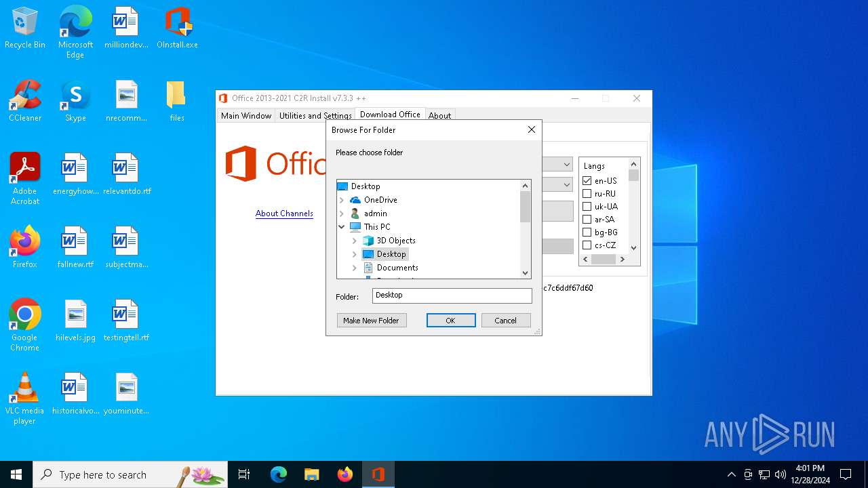Screen dimensions: 868x488
Task: Expand the Documents tree node
Action: [x=355, y=268]
